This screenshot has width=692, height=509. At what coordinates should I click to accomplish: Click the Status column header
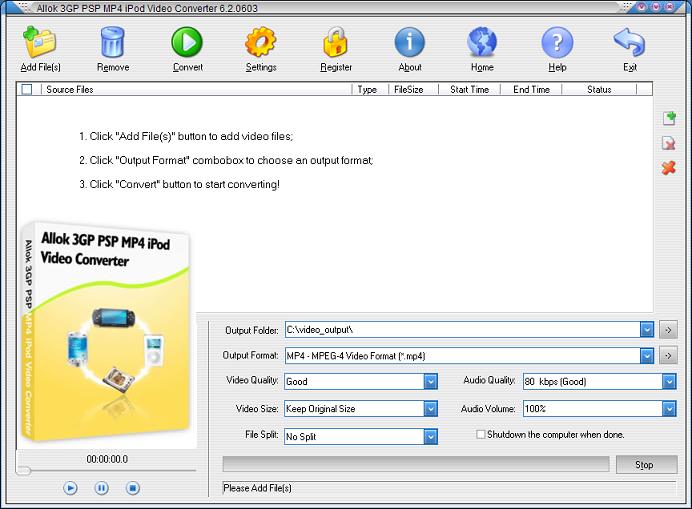pos(599,89)
